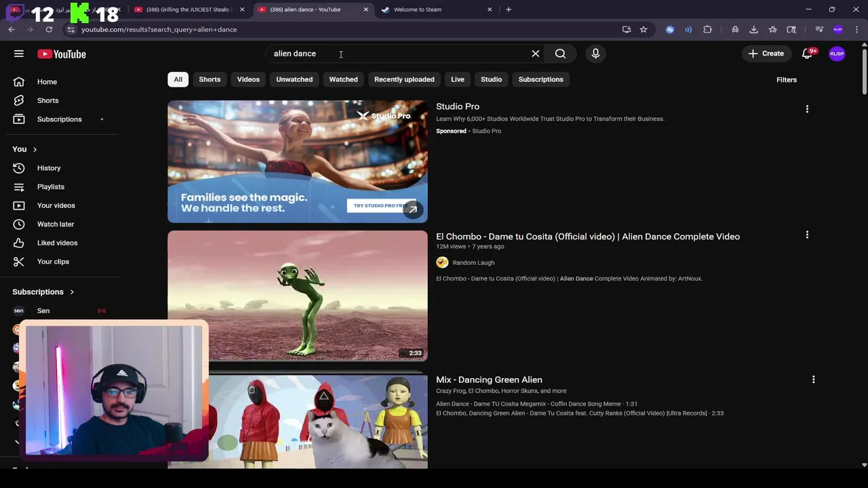Image resolution: width=868 pixels, height=488 pixels.
Task: Open the Studio Pro ad title
Action: tap(458, 106)
